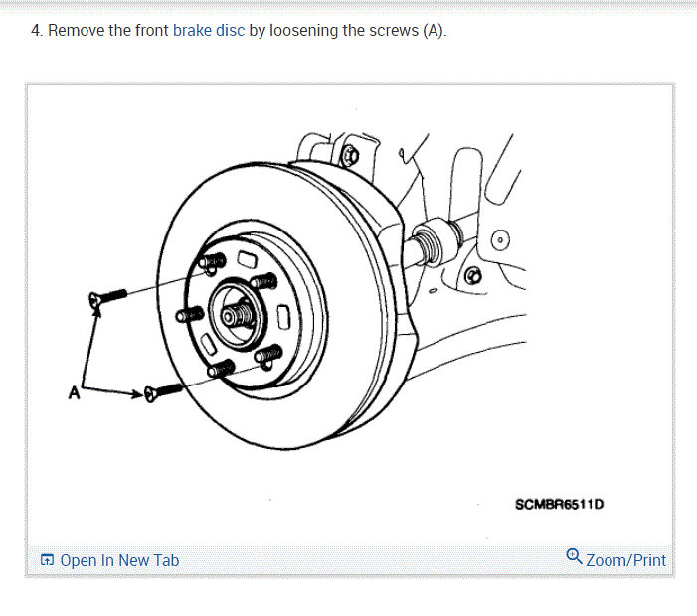The height and width of the screenshot is (616, 697).
Task: Click the hex bolt on caliper bracket above disc
Action: [x=350, y=155]
